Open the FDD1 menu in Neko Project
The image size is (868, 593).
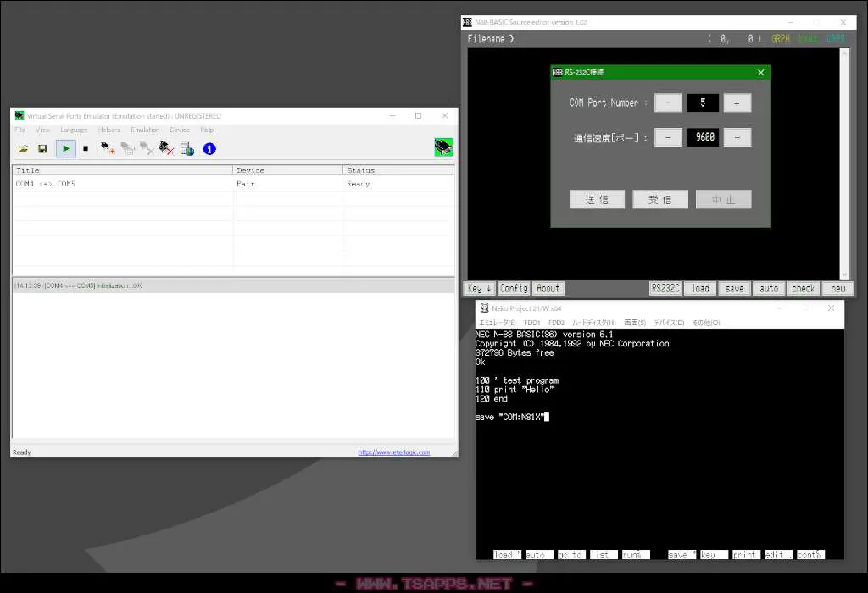point(531,323)
